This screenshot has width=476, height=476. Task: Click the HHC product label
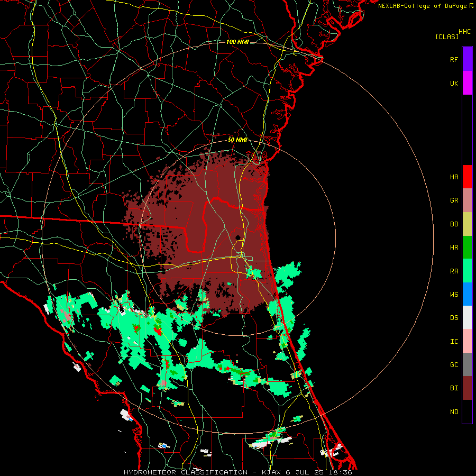[465, 32]
